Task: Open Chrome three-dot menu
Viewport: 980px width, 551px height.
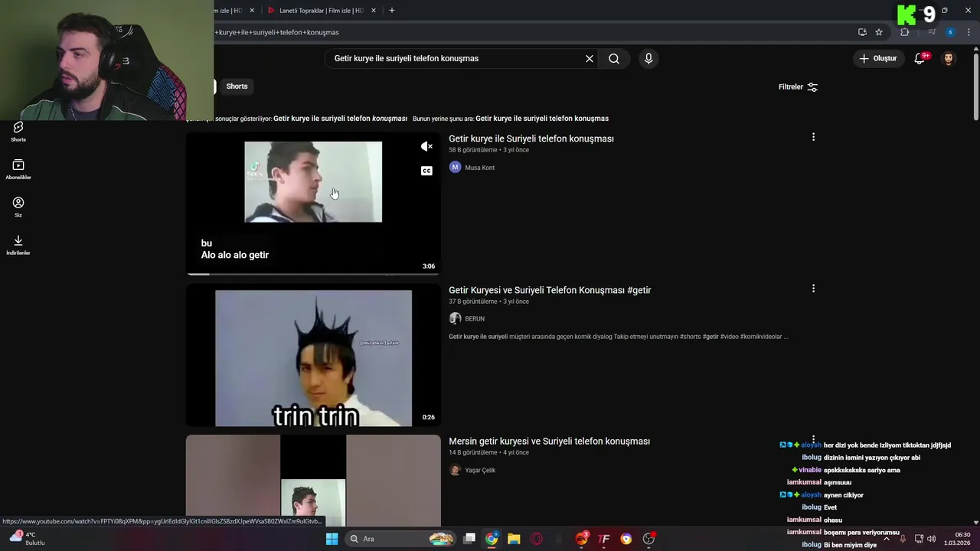Action: point(969,32)
